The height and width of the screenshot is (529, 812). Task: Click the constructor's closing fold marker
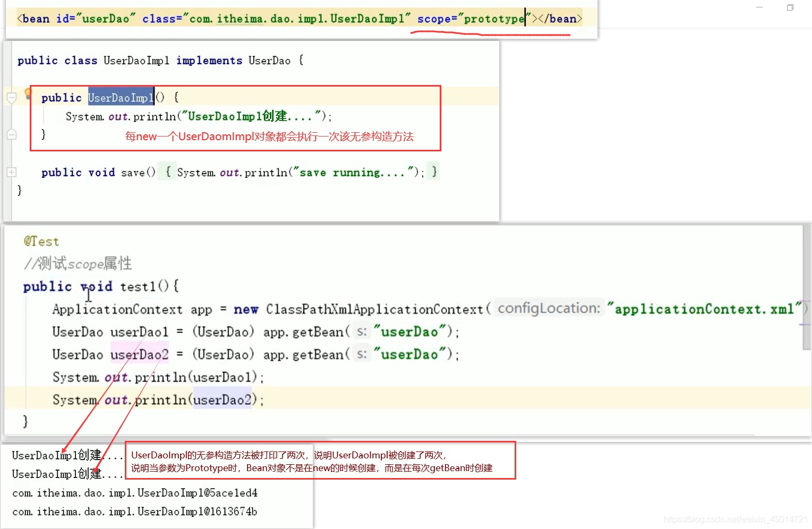pos(12,134)
